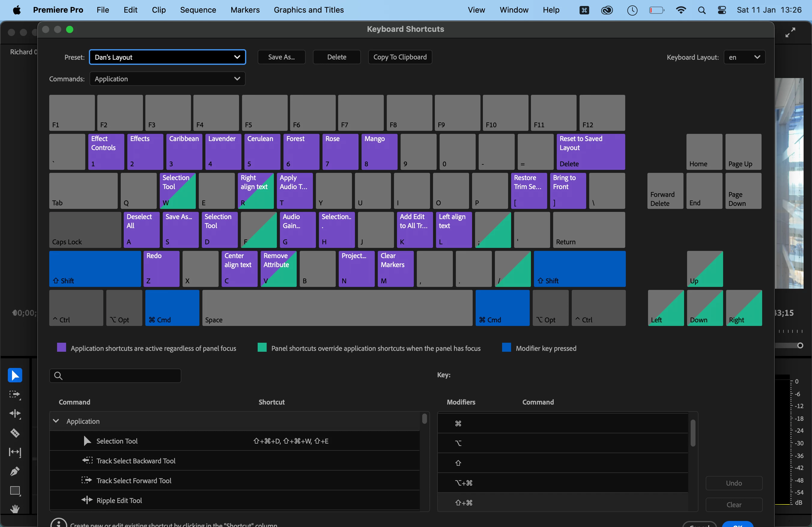
Task: Toggle the left Cmd modifier key
Action: tap(172, 308)
